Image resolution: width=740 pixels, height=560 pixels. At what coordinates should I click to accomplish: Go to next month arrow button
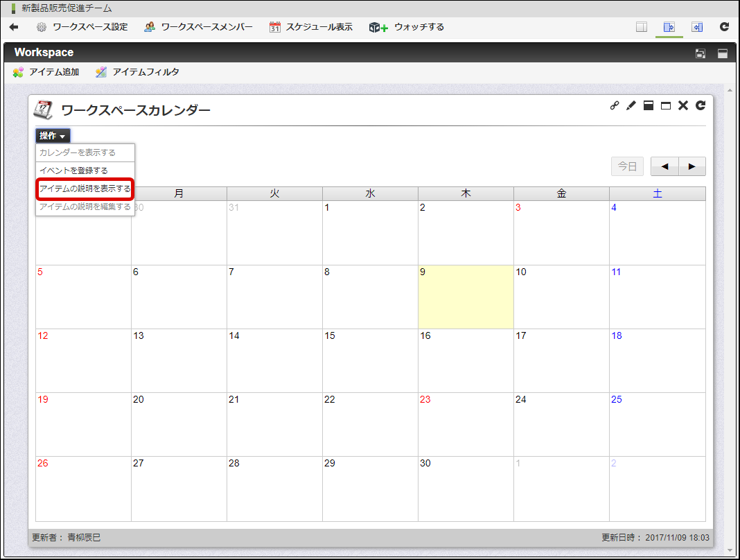point(692,166)
